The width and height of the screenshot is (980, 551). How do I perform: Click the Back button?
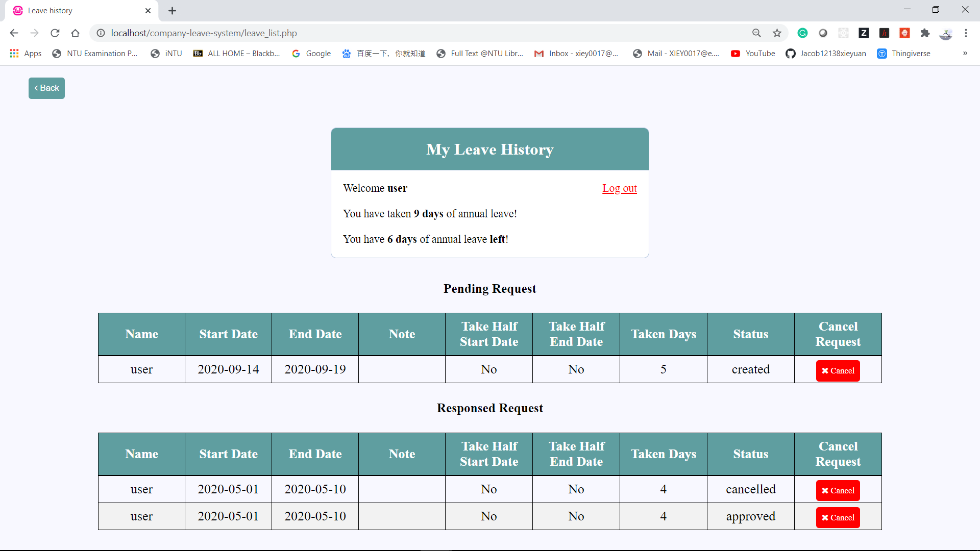[46, 88]
